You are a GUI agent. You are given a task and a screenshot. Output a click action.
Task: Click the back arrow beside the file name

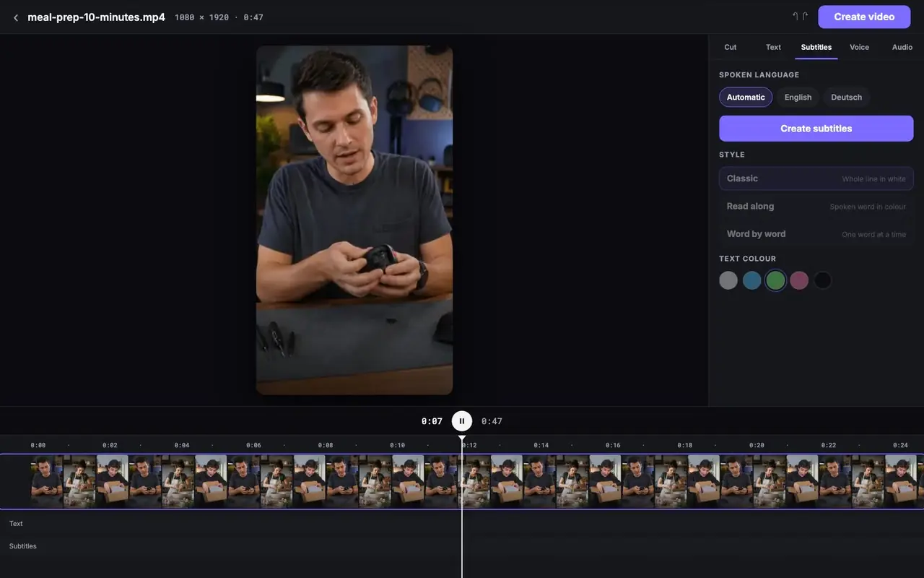(16, 17)
